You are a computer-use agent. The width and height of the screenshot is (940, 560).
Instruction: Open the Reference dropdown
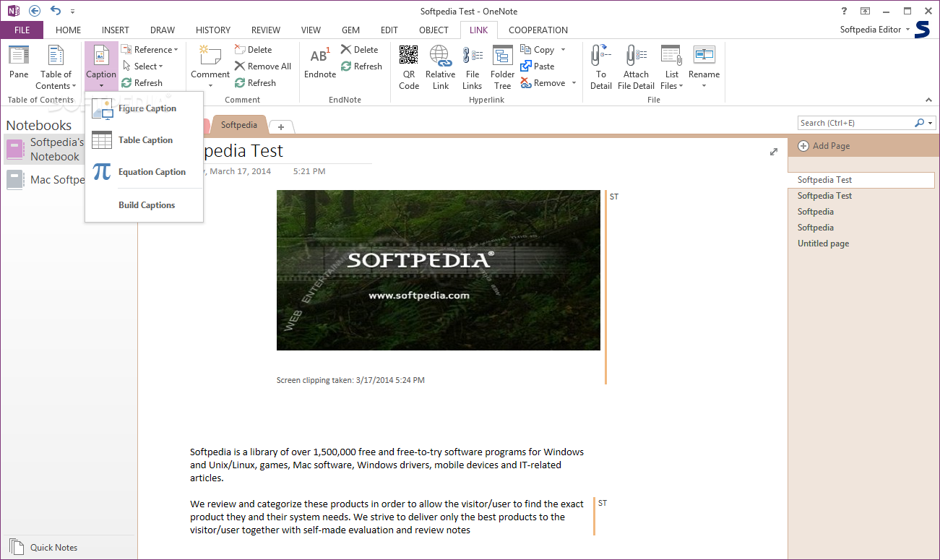pyautogui.click(x=150, y=50)
